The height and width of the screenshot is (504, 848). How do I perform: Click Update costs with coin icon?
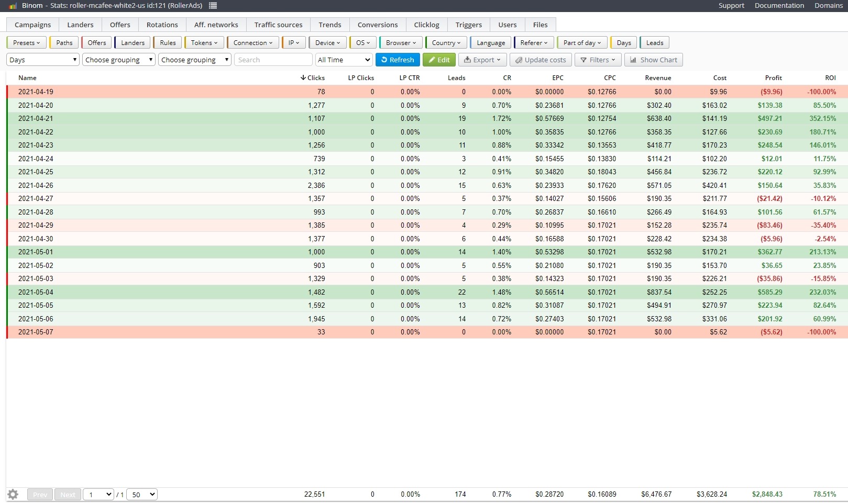(x=541, y=60)
